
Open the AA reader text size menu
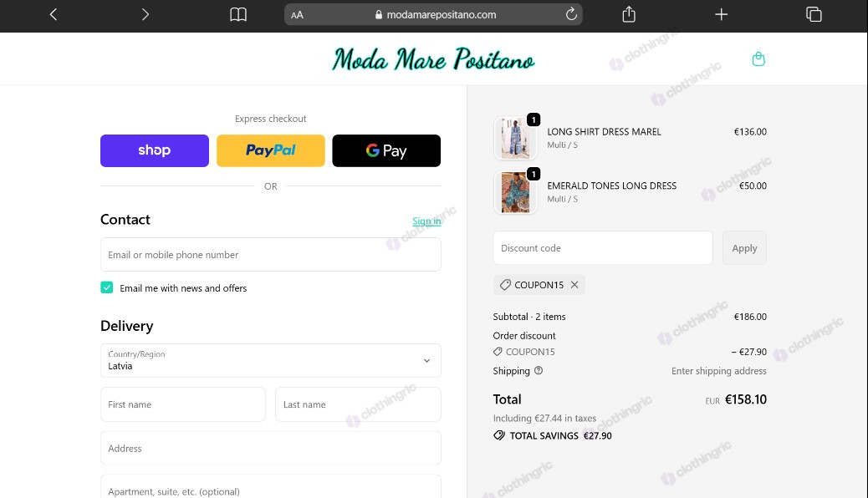297,15
